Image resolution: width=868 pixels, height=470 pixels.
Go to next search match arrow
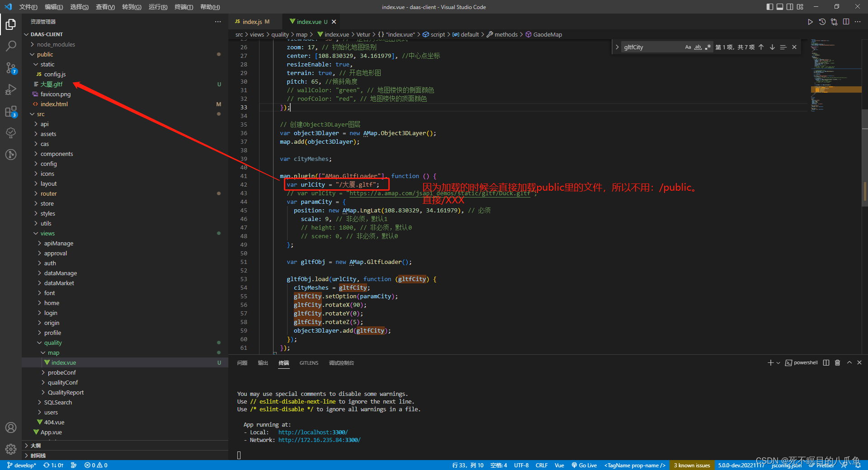[x=772, y=47]
